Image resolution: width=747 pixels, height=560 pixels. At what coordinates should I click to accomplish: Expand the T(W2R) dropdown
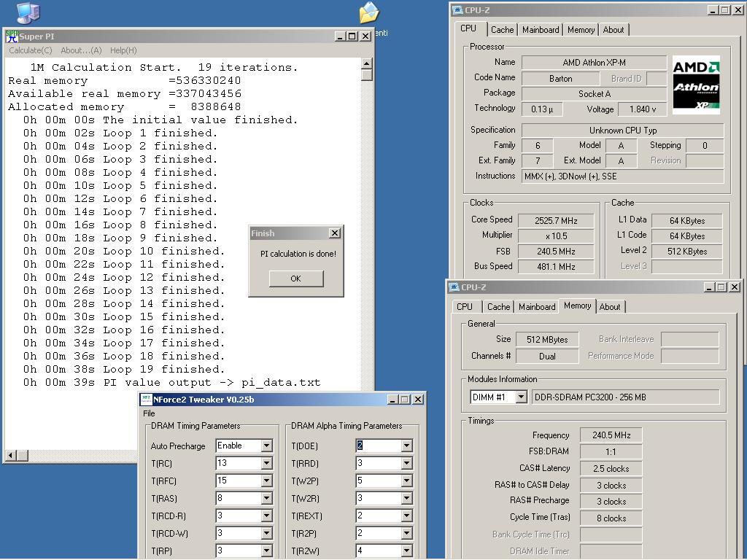[406, 499]
